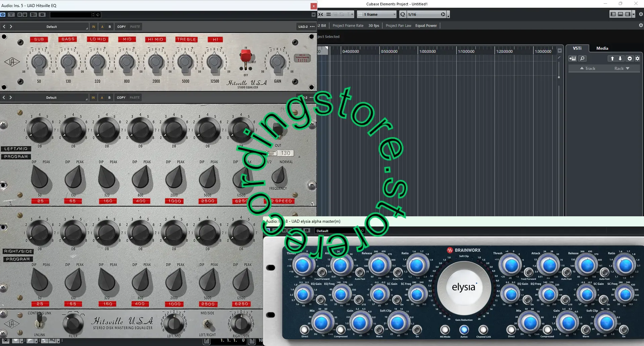This screenshot has width=644, height=346.
Task: Select preset slot A in top Hitsville toolbar
Action: click(102, 27)
